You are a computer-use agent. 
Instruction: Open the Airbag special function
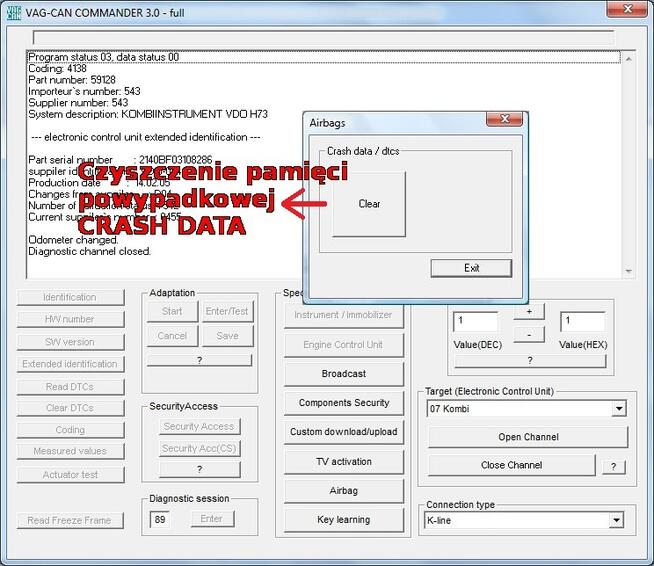(343, 491)
